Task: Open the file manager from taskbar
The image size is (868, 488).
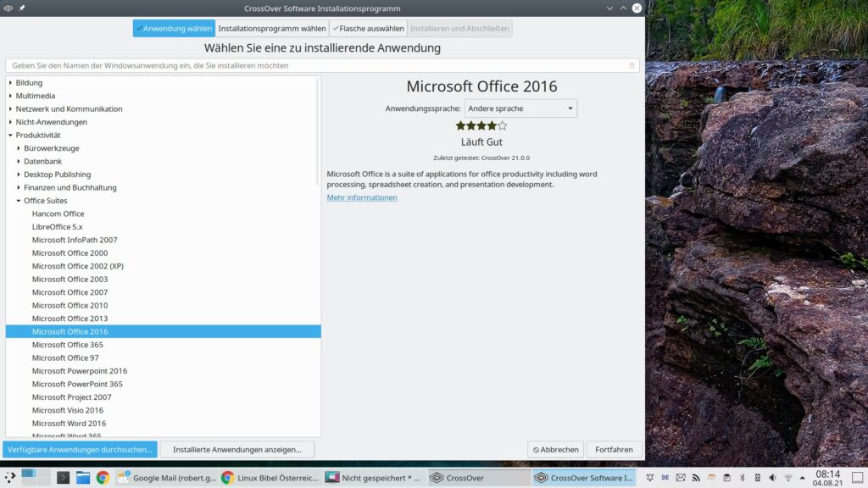Action: pos(83,478)
